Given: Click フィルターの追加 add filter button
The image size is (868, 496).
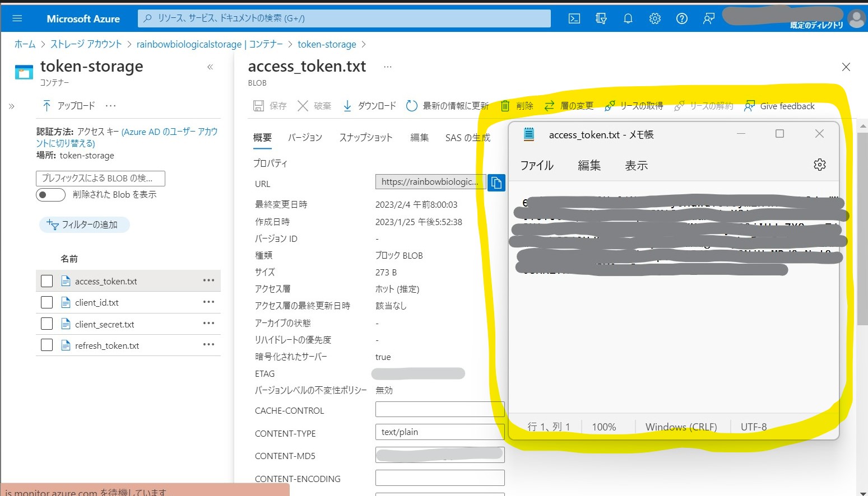Looking at the screenshot, I should pyautogui.click(x=84, y=224).
